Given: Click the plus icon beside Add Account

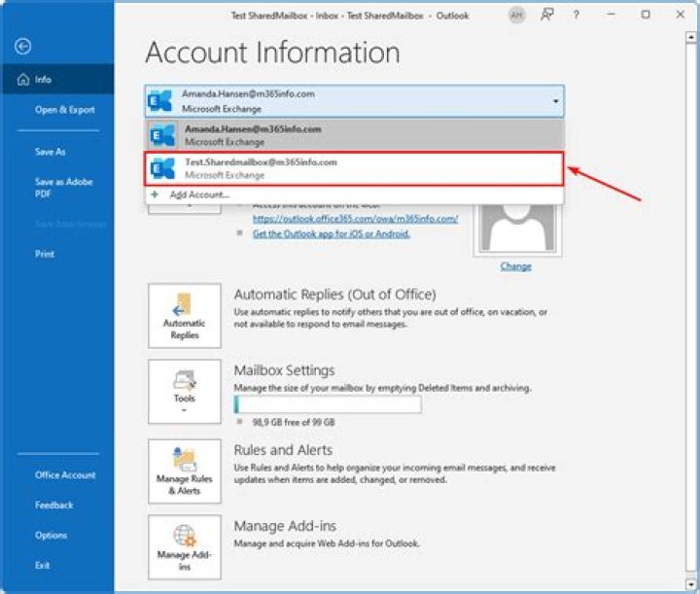Looking at the screenshot, I should pyautogui.click(x=155, y=194).
